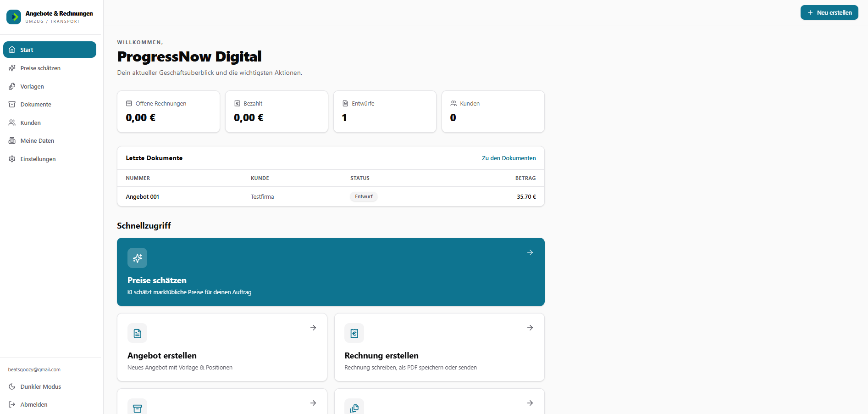Go to Preise schätzen in the sidebar

coord(50,68)
